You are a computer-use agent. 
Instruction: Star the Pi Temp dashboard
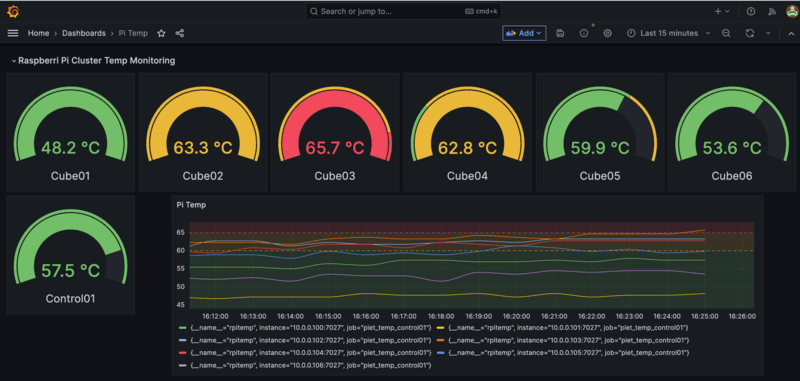[161, 33]
